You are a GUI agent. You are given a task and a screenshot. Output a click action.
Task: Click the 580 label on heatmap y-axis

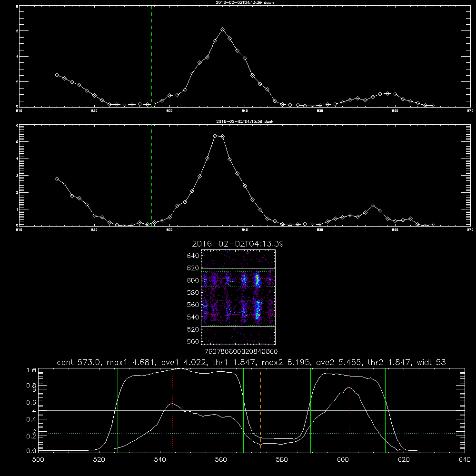click(193, 293)
